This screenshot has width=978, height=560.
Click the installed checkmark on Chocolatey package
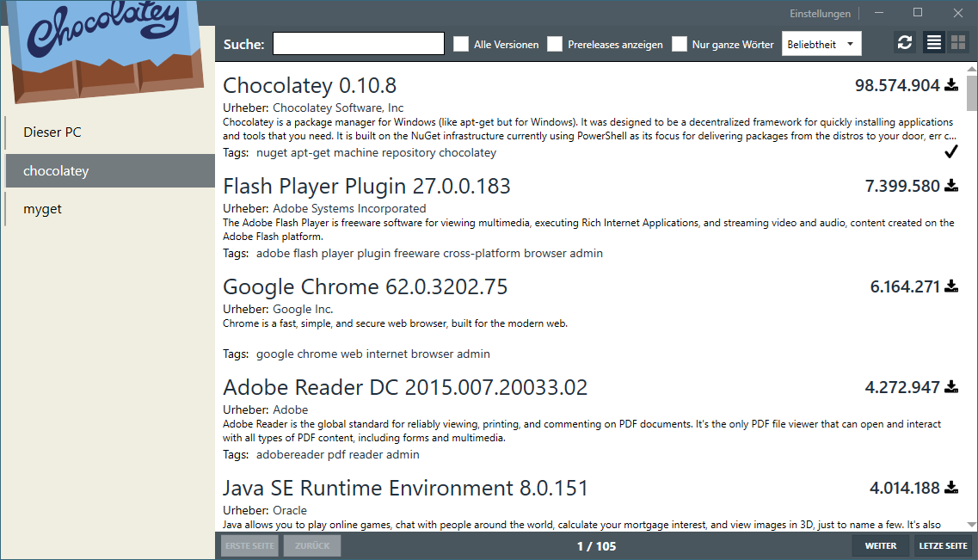point(950,151)
